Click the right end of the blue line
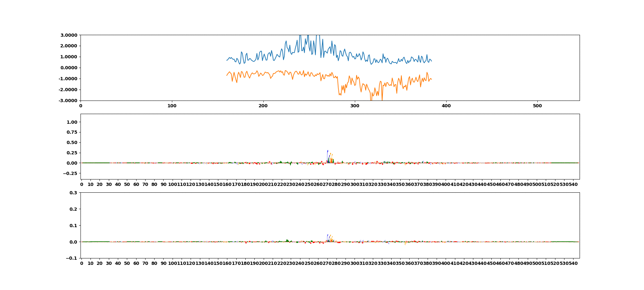 coord(431,61)
